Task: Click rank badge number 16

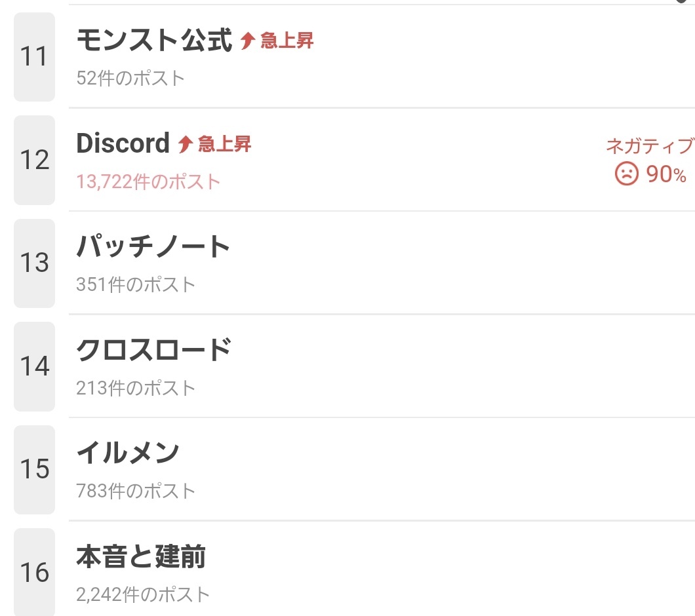Action: click(x=34, y=572)
